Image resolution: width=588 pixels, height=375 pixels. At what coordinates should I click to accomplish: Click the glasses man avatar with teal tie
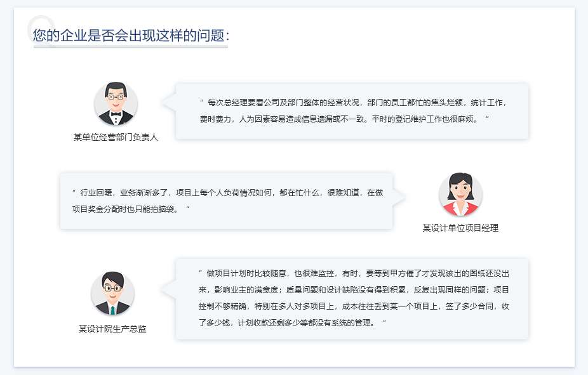click(x=112, y=294)
